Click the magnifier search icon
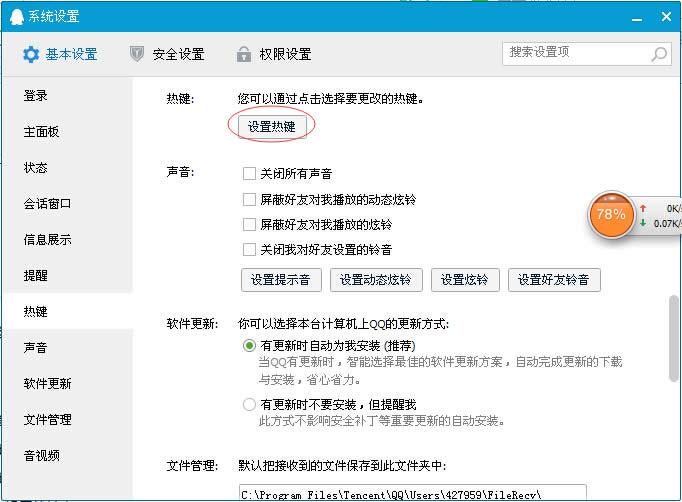Image resolution: width=682 pixels, height=502 pixels. click(x=659, y=54)
